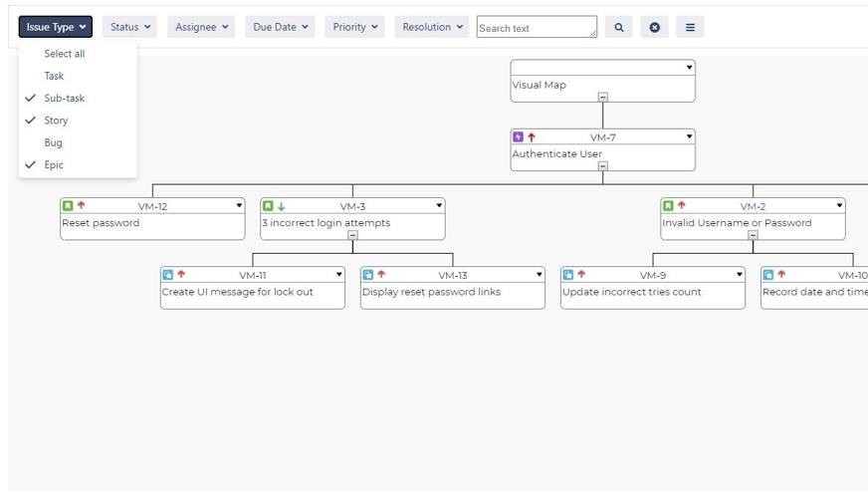The width and height of the screenshot is (868, 494).
Task: Click the clear filters X icon
Action: (x=654, y=28)
